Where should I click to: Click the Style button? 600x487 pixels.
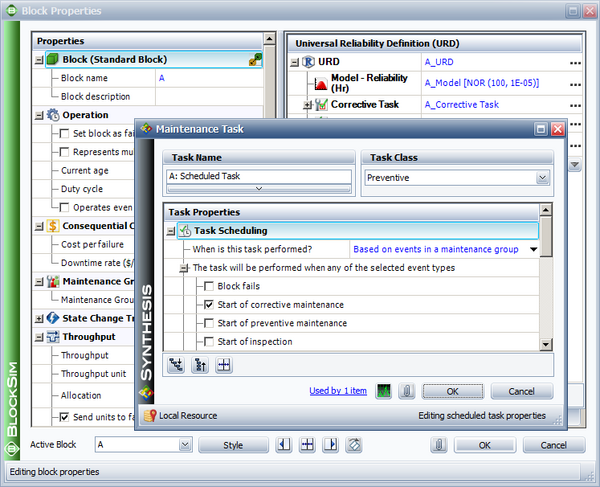233,445
